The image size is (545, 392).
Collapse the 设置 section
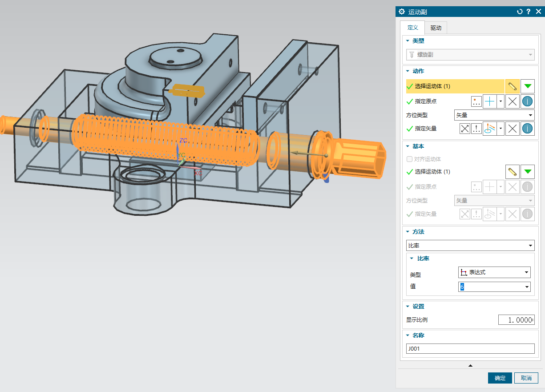(418, 307)
